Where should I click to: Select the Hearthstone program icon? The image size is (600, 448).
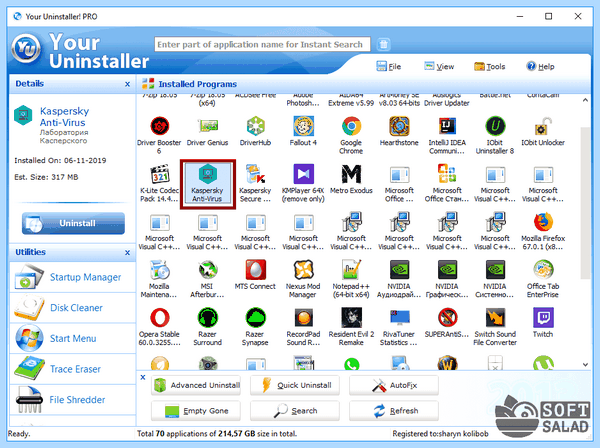[x=399, y=126]
